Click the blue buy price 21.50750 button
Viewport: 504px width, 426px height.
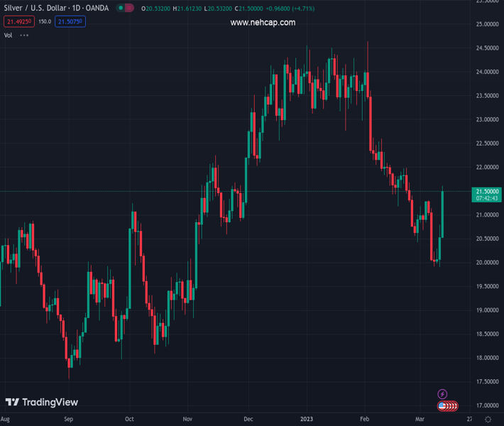click(x=70, y=21)
